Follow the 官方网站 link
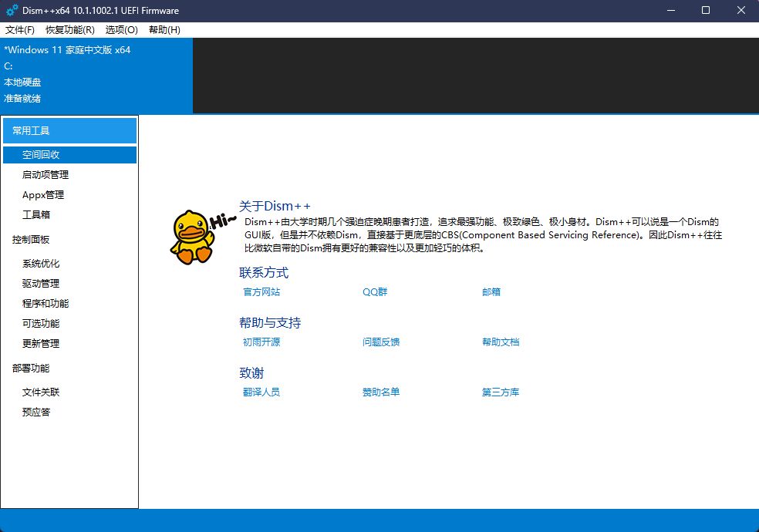 click(261, 292)
